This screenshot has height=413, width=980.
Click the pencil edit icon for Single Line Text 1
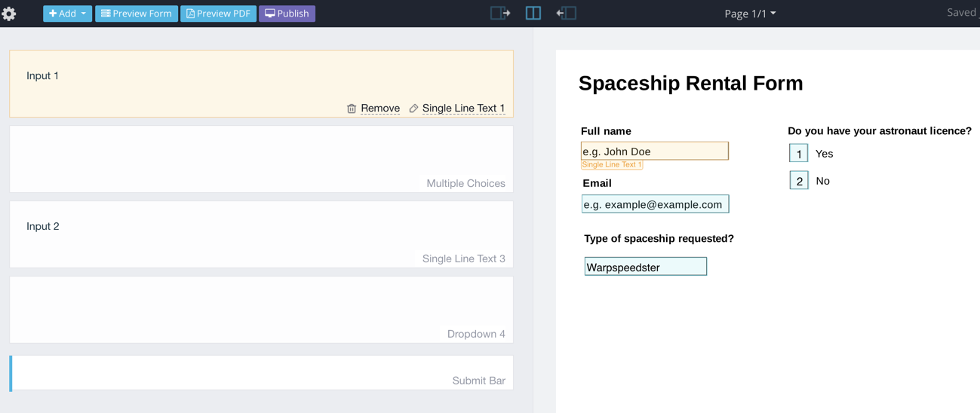coord(413,109)
